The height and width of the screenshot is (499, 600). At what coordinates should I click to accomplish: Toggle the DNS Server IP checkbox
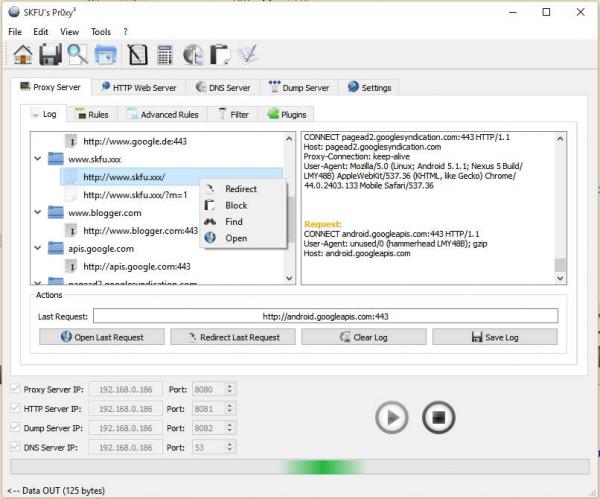[14, 446]
